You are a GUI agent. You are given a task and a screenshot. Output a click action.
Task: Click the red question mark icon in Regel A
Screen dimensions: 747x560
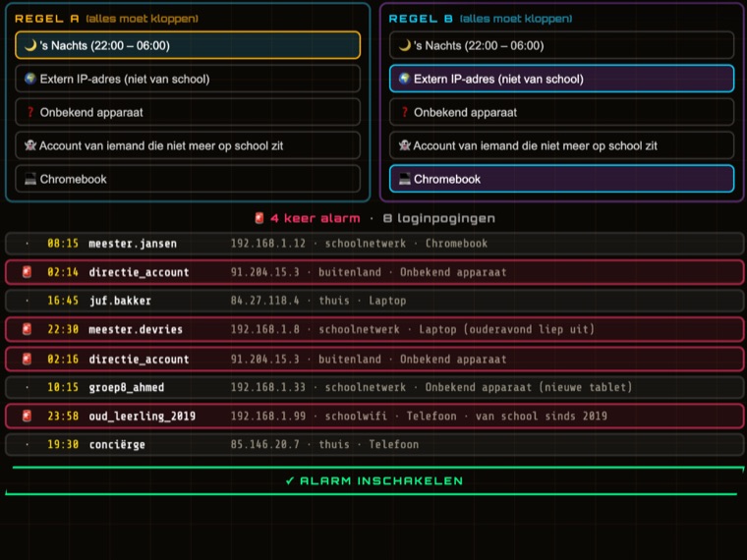click(30, 112)
